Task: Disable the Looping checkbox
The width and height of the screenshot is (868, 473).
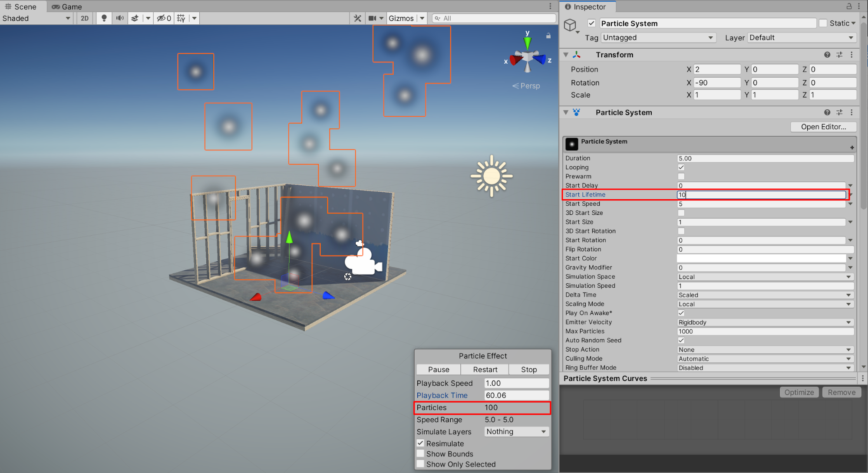Action: pos(681,168)
